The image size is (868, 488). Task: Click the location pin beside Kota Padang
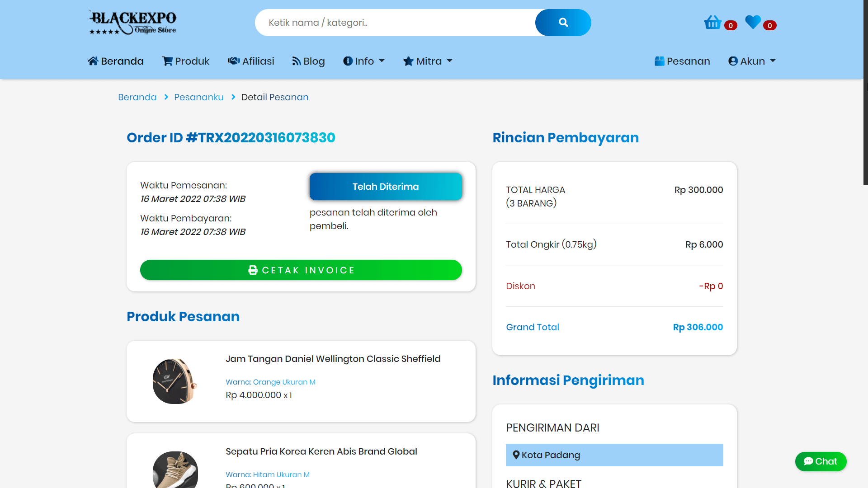pos(516,455)
